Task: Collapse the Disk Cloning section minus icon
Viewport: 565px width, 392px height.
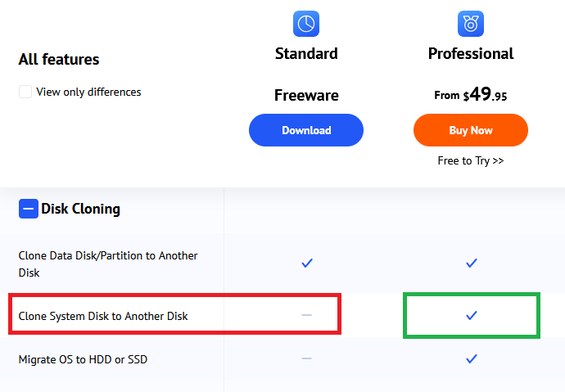Action: coord(28,209)
